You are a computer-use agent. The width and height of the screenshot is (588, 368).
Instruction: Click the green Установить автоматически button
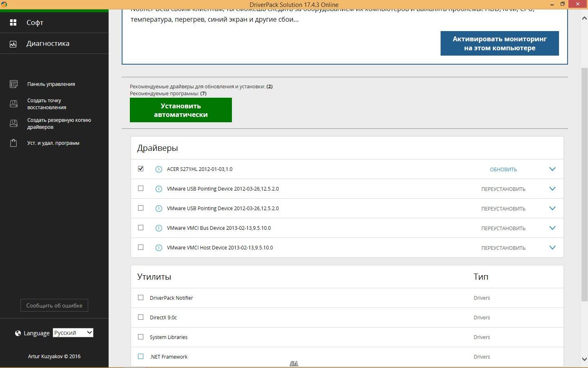181,110
